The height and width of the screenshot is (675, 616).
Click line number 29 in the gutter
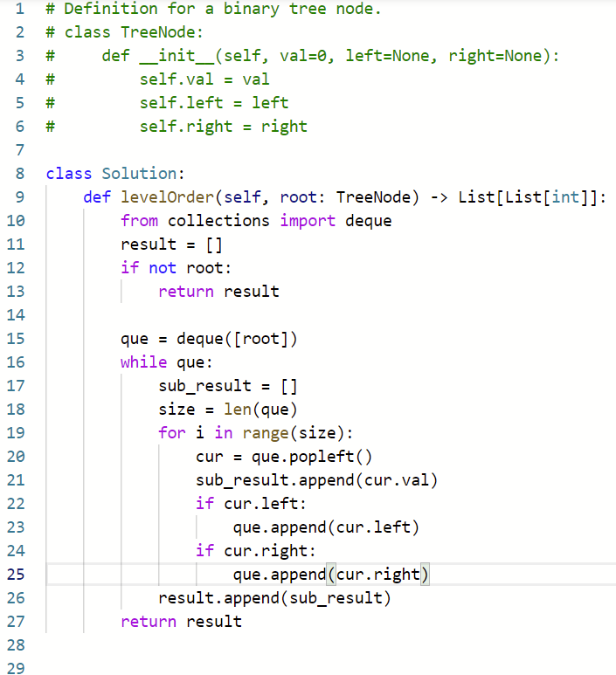(16, 668)
